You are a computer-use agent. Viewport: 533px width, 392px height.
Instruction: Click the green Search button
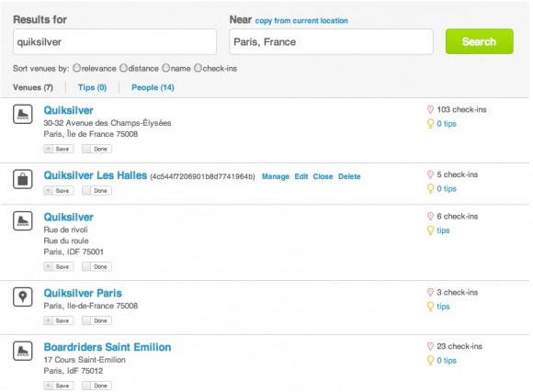tap(480, 41)
